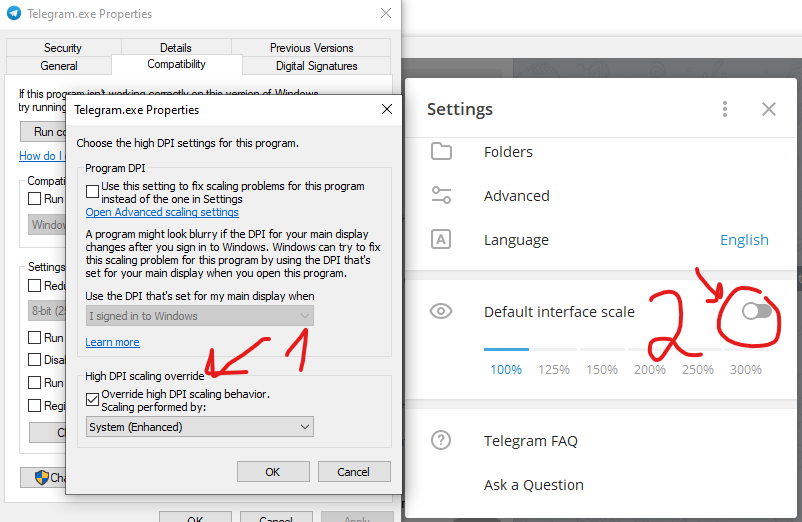Open Advanced scaling settings link
This screenshot has height=522, width=802.
(162, 212)
